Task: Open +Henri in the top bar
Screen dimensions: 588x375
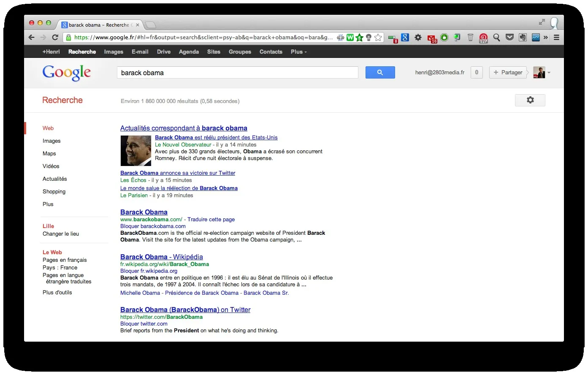Action: 51,52
